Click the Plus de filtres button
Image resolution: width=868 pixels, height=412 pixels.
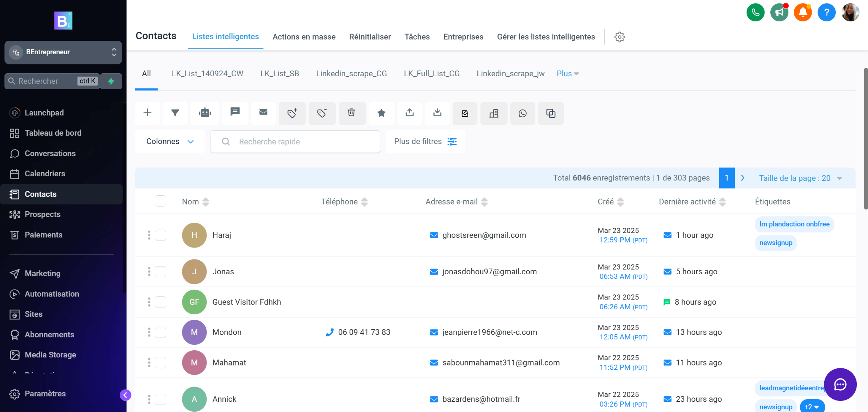tap(425, 141)
